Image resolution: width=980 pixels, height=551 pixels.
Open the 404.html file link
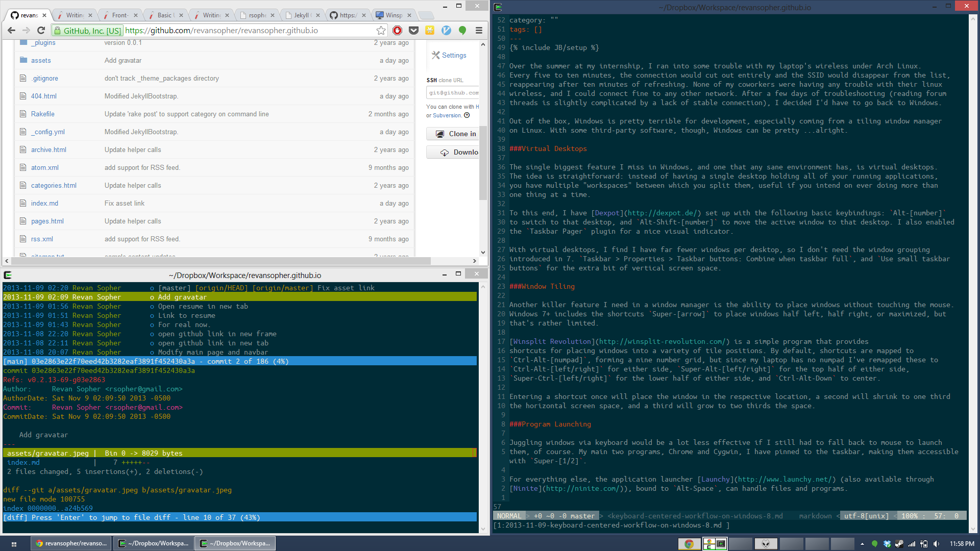point(44,96)
